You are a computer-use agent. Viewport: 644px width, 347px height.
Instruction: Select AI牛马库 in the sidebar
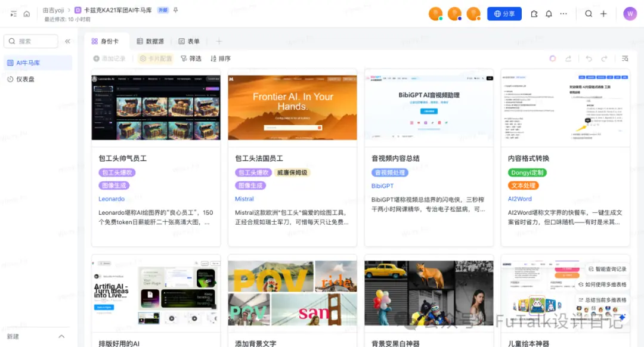(x=38, y=63)
